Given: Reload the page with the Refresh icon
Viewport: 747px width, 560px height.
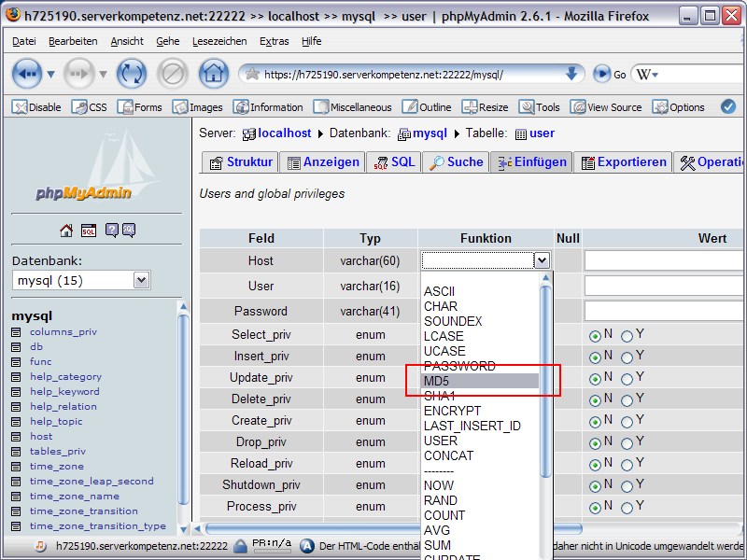Looking at the screenshot, I should point(132,74).
